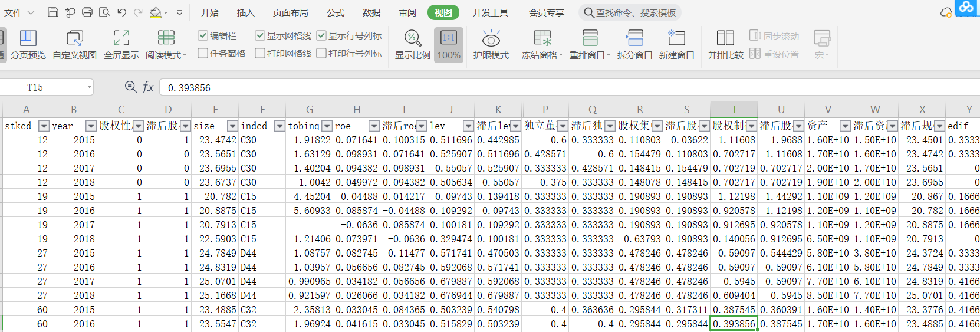
Task: Switch to the 公式 formulas tab
Action: pyautogui.click(x=336, y=12)
